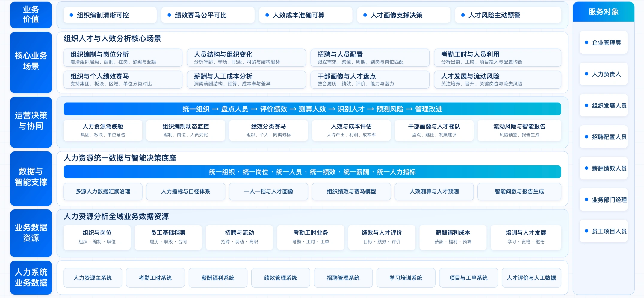The width and height of the screenshot is (644, 298).
Task: Select 招聘管理系统 box
Action: pos(343,278)
